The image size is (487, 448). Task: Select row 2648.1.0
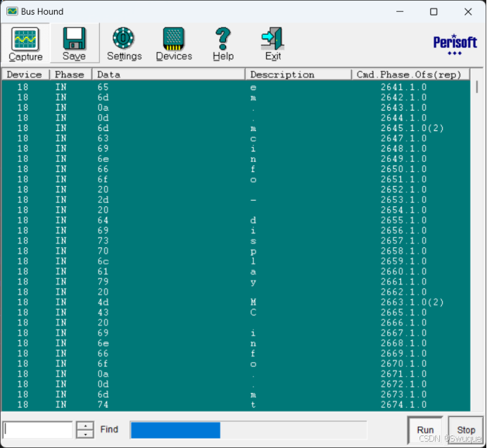[x=236, y=149]
